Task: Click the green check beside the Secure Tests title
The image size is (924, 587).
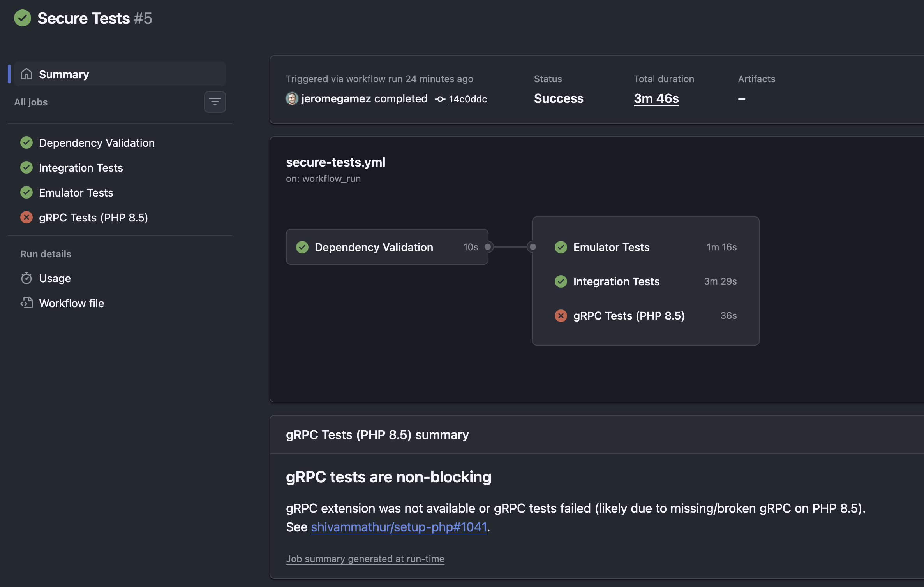Action: click(x=23, y=18)
